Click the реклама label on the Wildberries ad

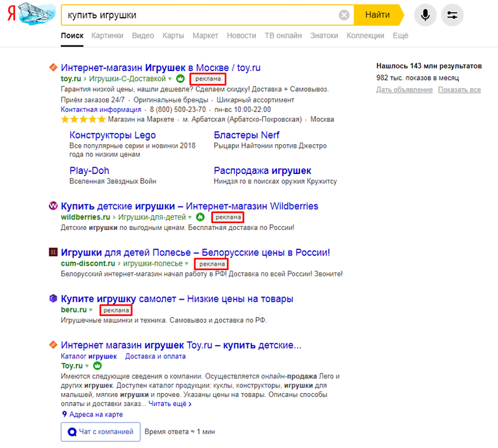click(x=228, y=217)
